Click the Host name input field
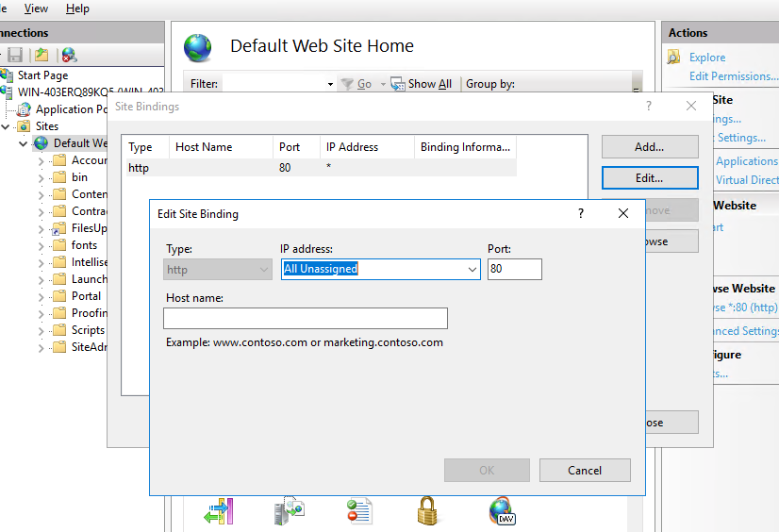The image size is (779, 532). pyautogui.click(x=306, y=319)
